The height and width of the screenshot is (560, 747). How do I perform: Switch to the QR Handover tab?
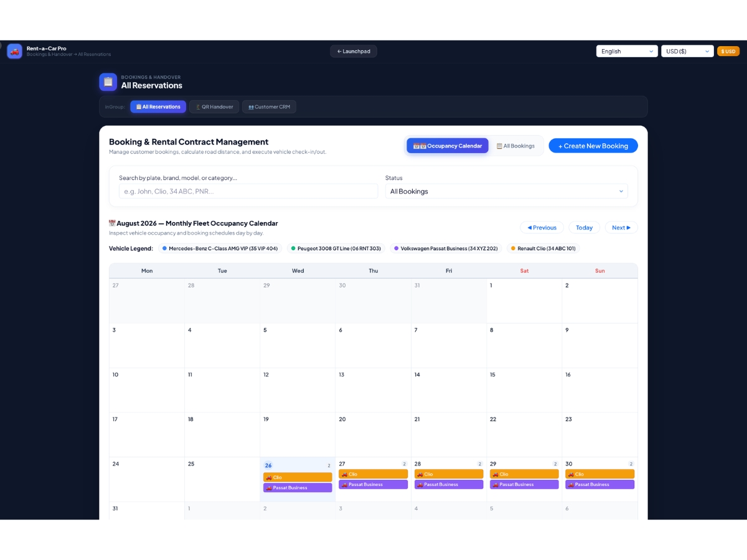pyautogui.click(x=214, y=107)
